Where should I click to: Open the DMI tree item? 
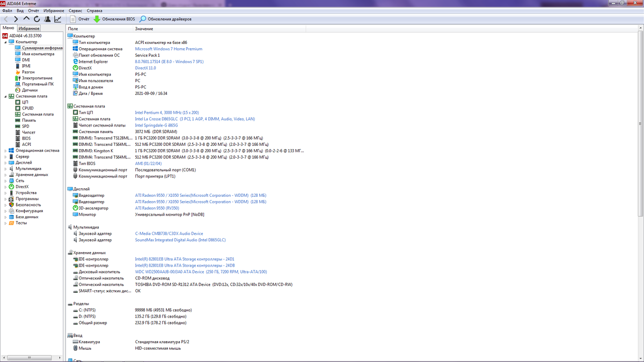click(x=23, y=60)
